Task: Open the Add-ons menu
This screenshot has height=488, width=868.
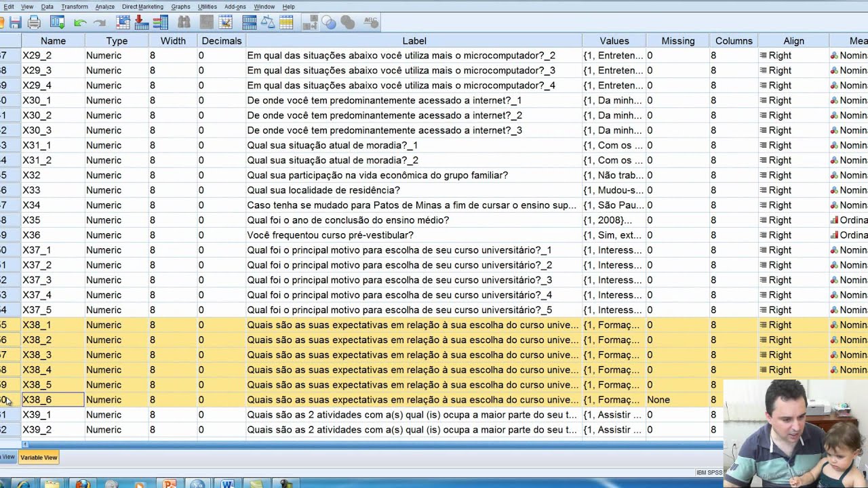Action: (235, 7)
